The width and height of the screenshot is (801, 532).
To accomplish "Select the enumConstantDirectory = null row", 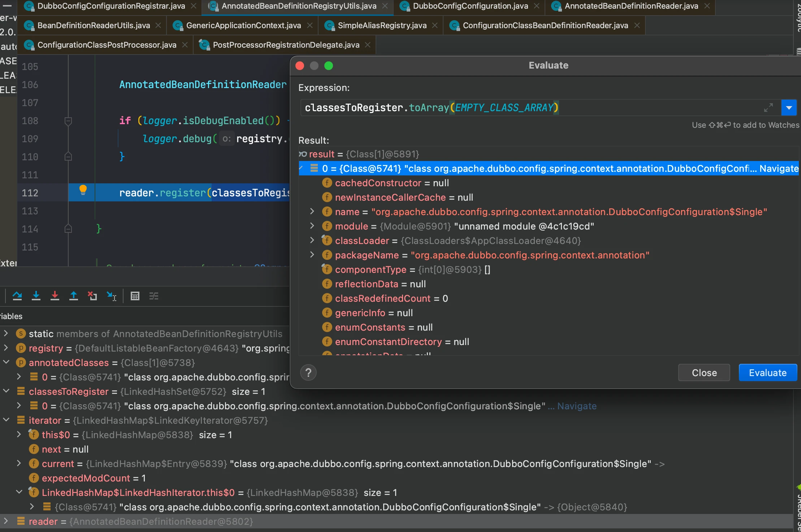I will [x=549, y=342].
